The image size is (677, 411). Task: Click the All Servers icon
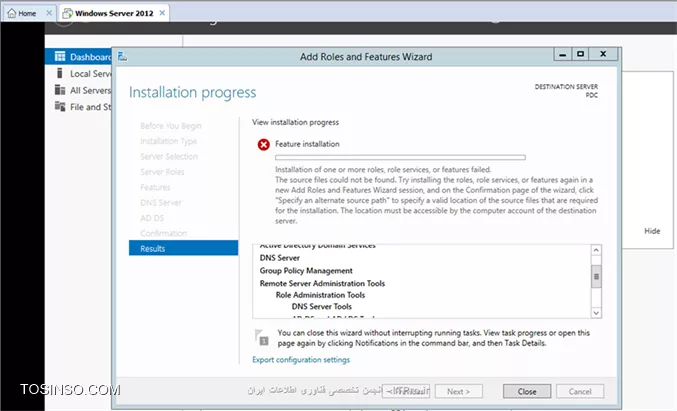coord(60,90)
